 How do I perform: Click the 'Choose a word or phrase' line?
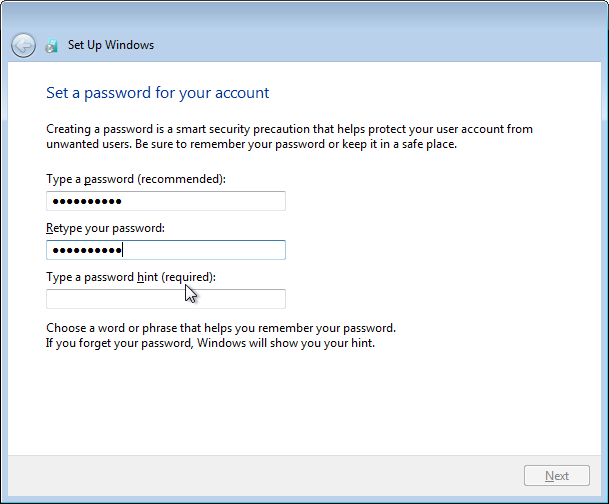coord(220,328)
